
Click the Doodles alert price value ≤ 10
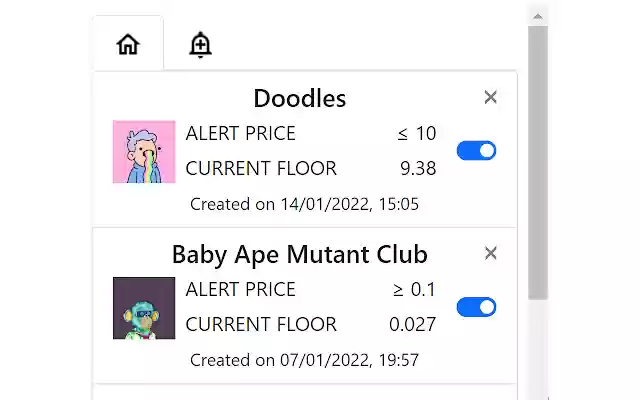(x=415, y=134)
